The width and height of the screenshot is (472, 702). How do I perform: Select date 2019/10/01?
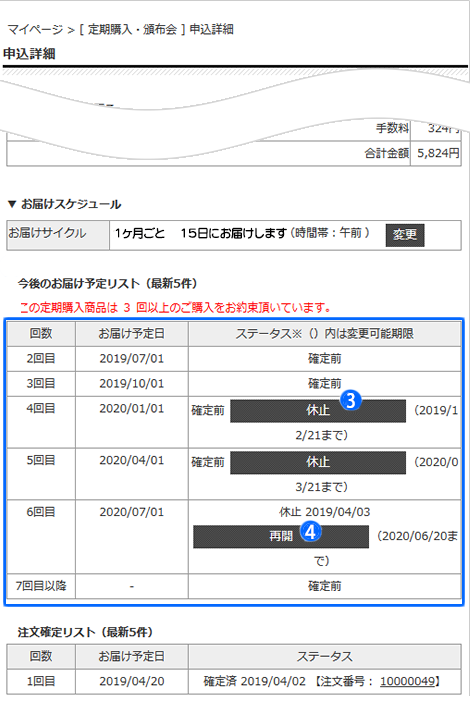point(132,384)
